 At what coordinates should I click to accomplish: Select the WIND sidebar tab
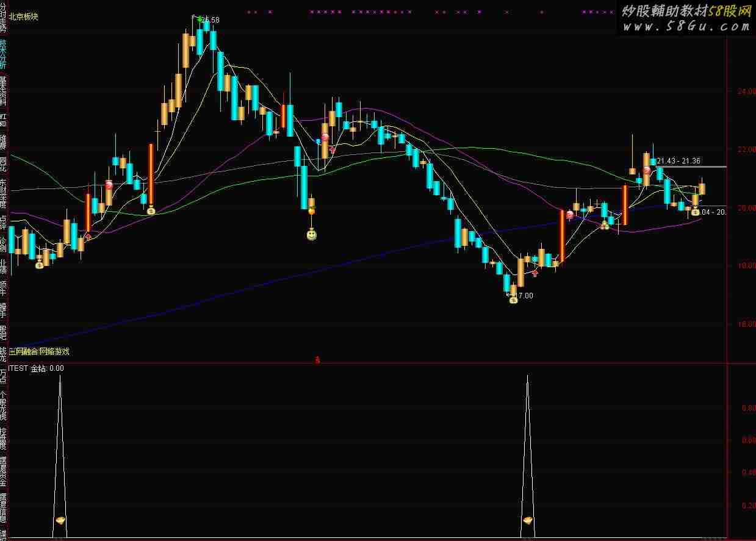(x=3, y=119)
